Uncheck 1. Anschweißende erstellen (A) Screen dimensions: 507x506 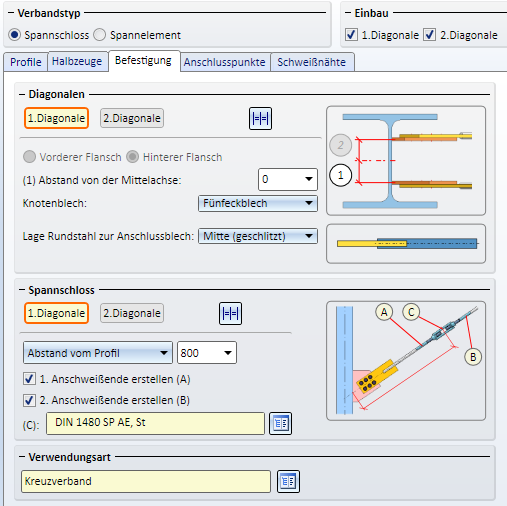[29, 379]
